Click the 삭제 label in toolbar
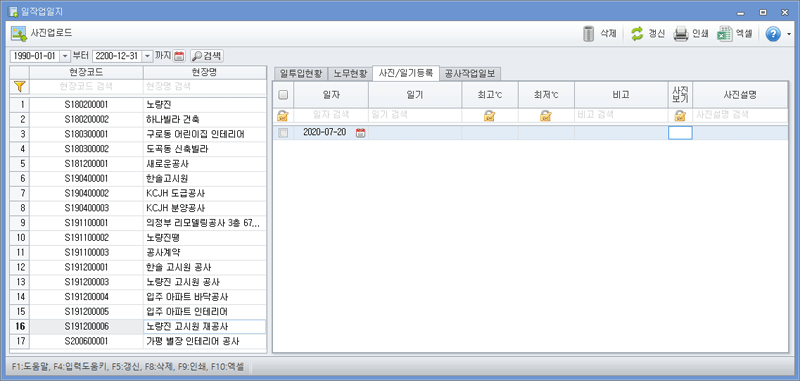The height and width of the screenshot is (381, 800). point(608,34)
